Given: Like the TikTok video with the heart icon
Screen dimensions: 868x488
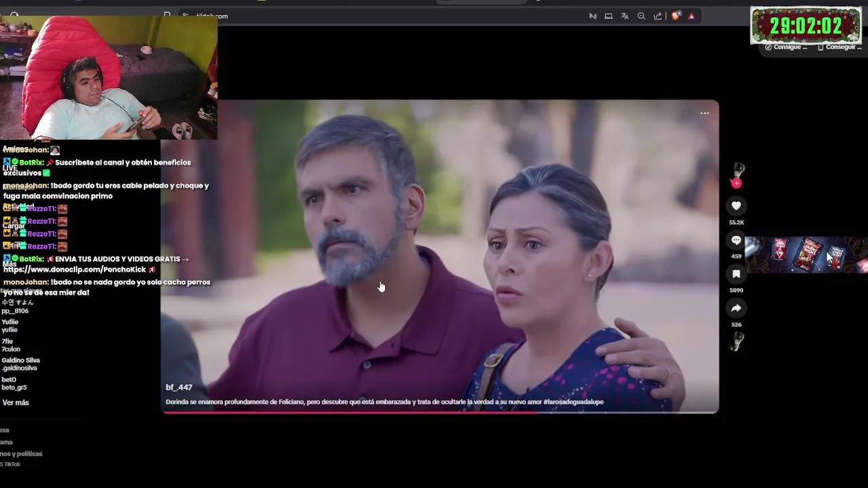Looking at the screenshot, I should (736, 205).
